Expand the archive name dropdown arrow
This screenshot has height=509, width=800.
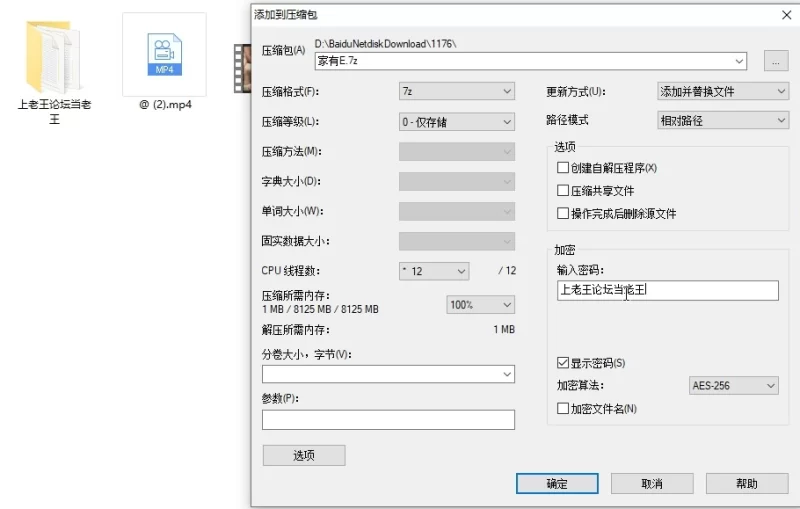pyautogui.click(x=739, y=61)
